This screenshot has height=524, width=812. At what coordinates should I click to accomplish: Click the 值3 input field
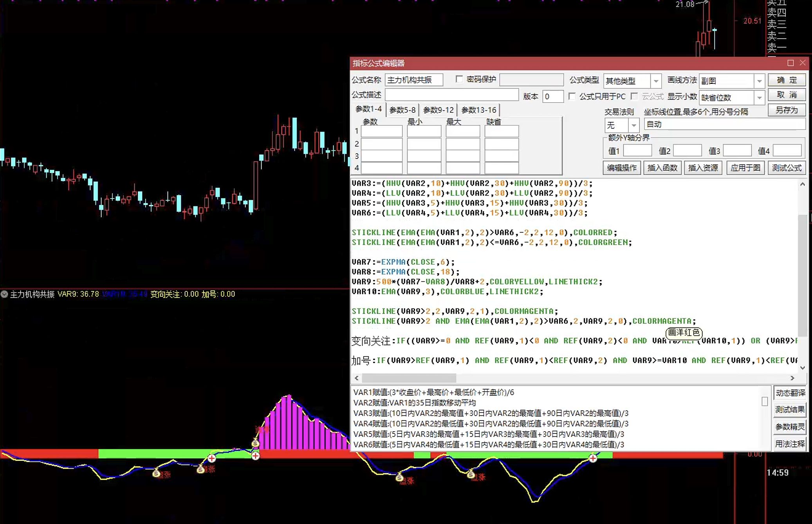pyautogui.click(x=737, y=150)
